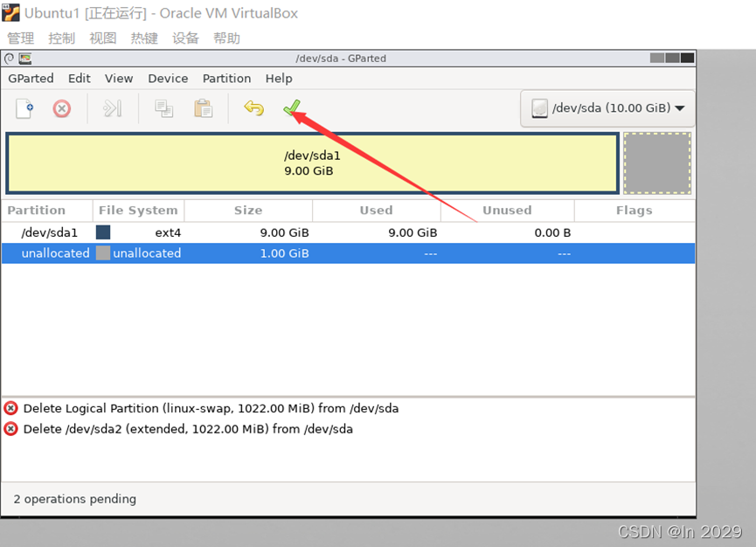Click the GParted window menu icon in title bar
The width and height of the screenshot is (756, 547).
(9, 59)
